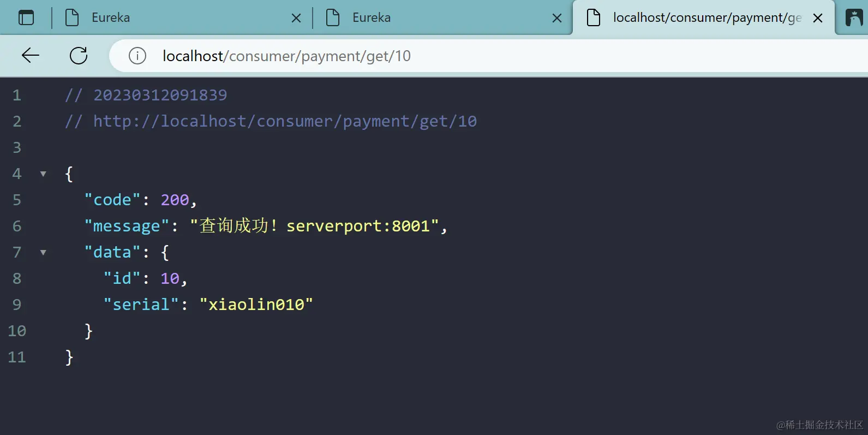Reload the page with the refresh icon
This screenshot has height=435, width=868.
click(79, 55)
